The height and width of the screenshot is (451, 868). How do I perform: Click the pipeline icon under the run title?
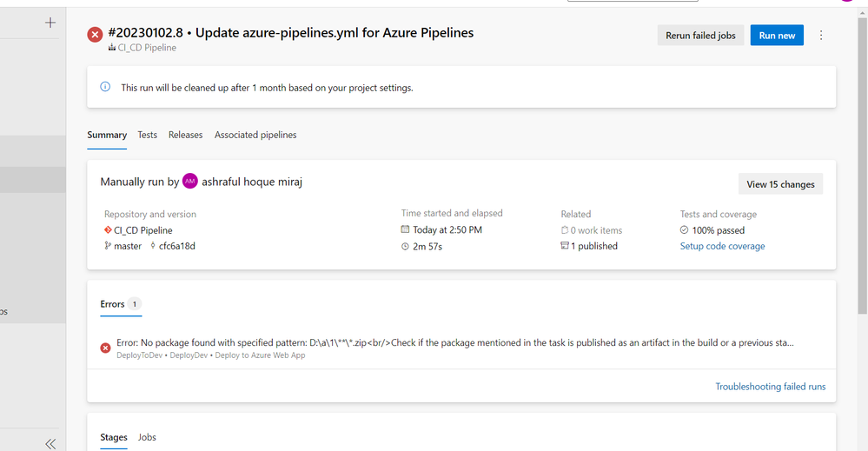click(x=112, y=48)
